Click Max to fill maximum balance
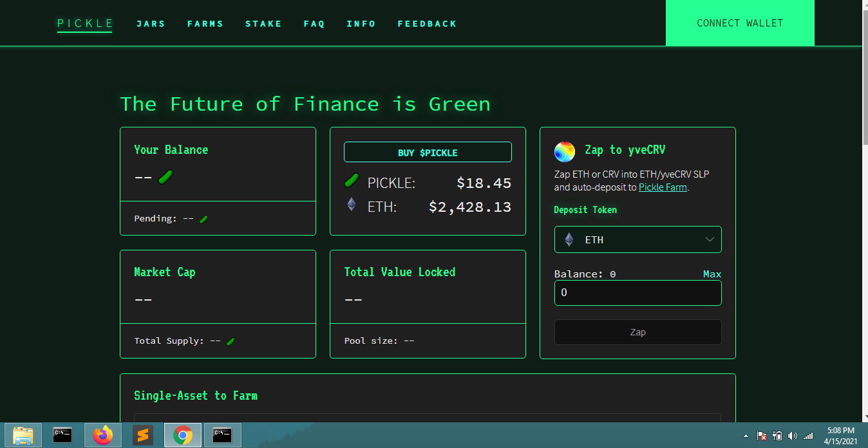Screen dimensions: 868x448 coord(712,274)
